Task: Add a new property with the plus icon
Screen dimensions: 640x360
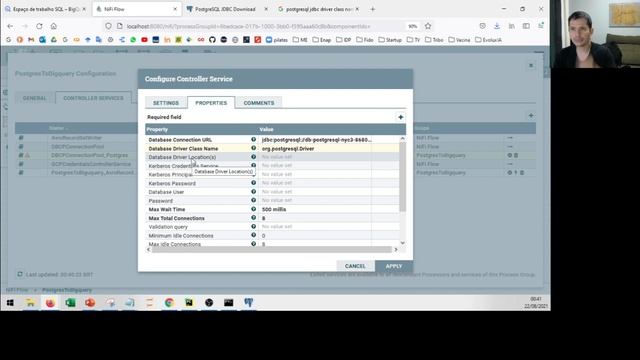Action: click(400, 117)
